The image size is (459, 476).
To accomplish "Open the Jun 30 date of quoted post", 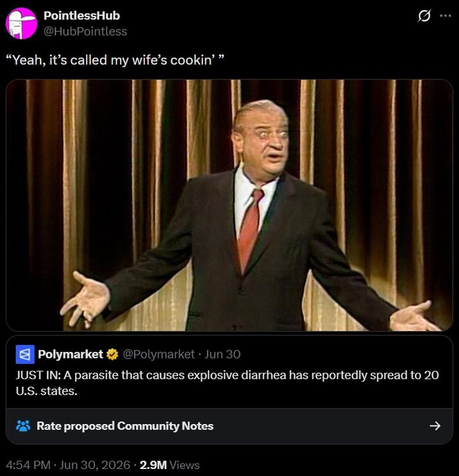I will click(222, 354).
